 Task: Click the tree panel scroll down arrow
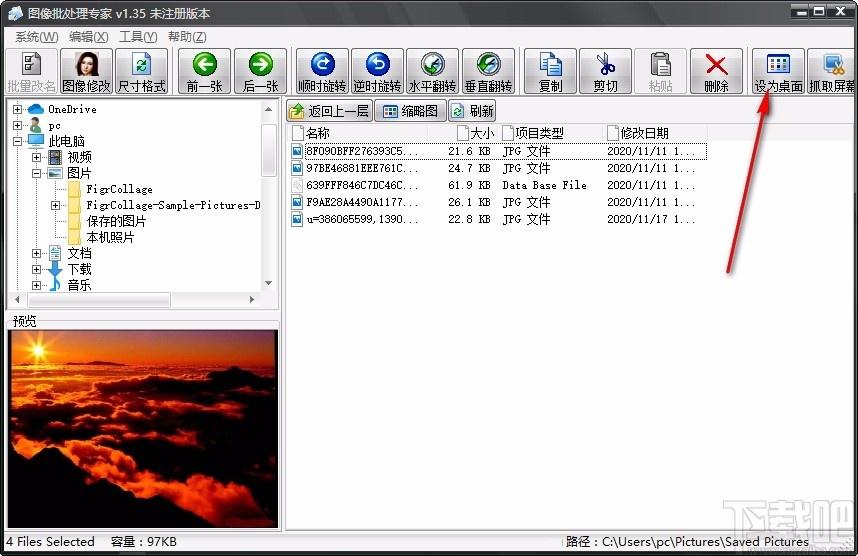[269, 283]
